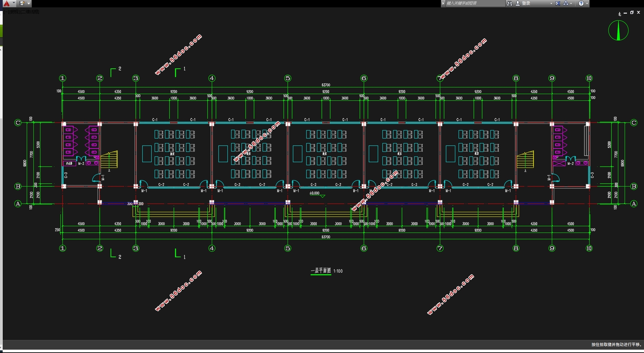Minimize the drawing window

point(625,13)
